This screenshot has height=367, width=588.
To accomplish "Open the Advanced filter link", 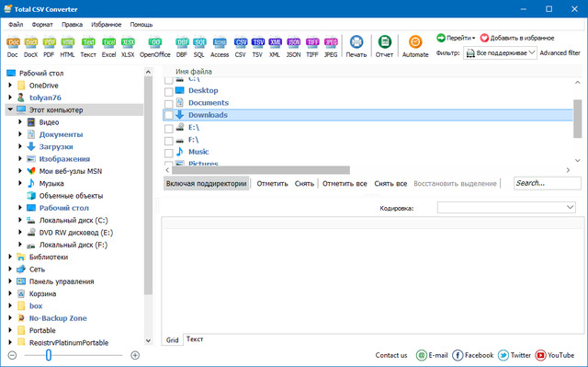I will coord(560,53).
